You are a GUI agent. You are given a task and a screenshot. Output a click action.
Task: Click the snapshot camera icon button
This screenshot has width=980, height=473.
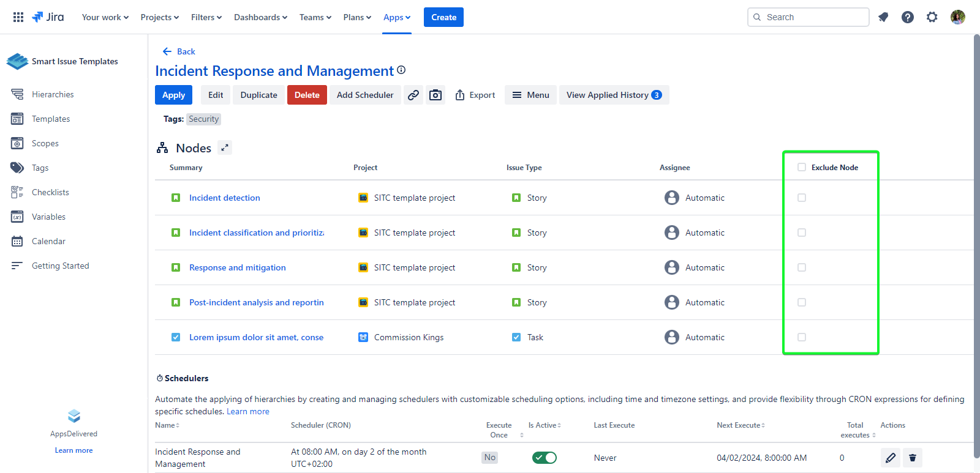click(435, 95)
